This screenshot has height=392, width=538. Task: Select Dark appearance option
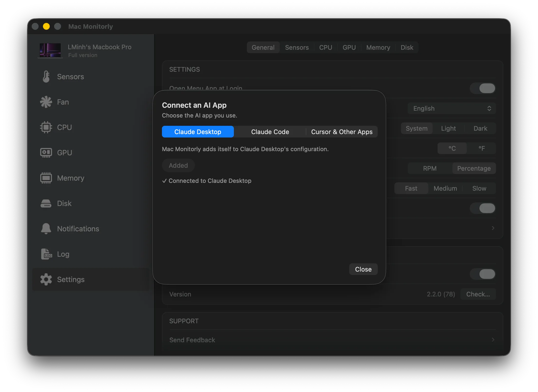point(480,128)
